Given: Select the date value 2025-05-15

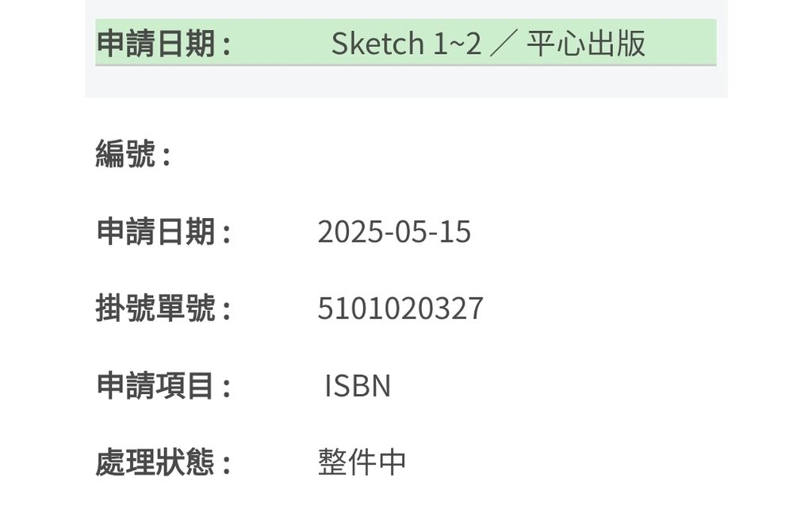Looking at the screenshot, I should tap(394, 232).
